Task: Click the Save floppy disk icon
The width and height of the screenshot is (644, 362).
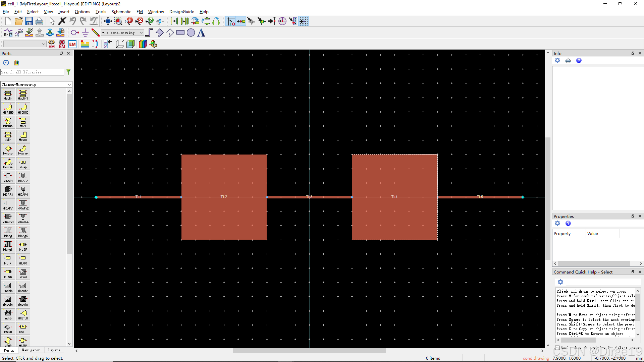Action: (29, 21)
